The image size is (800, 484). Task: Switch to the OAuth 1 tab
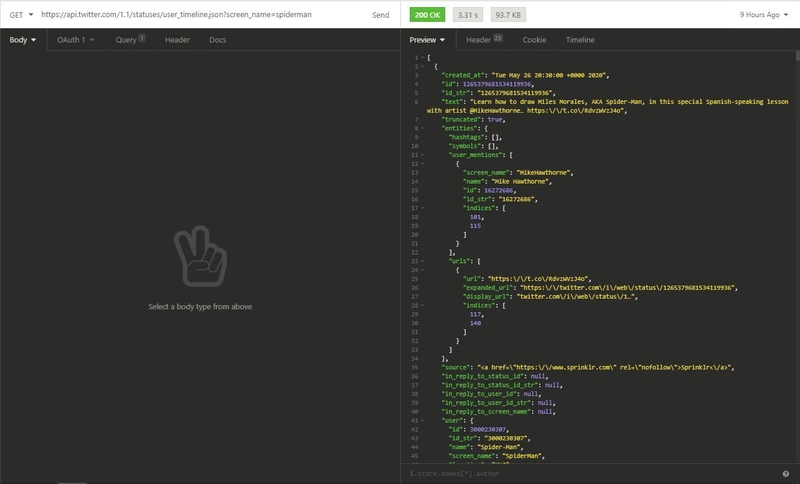tap(76, 40)
